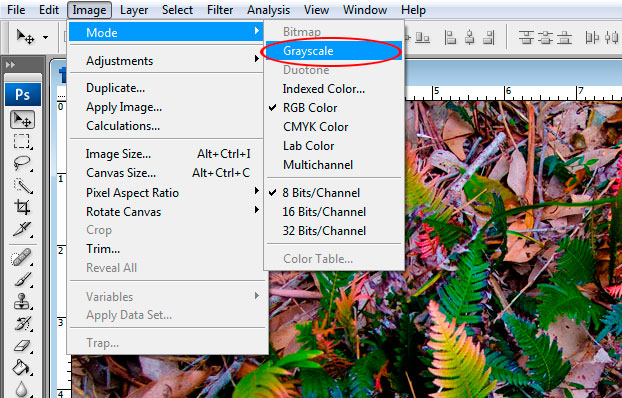Open the Help menu
Viewport: 622px width, 398px height.
pyautogui.click(x=413, y=10)
